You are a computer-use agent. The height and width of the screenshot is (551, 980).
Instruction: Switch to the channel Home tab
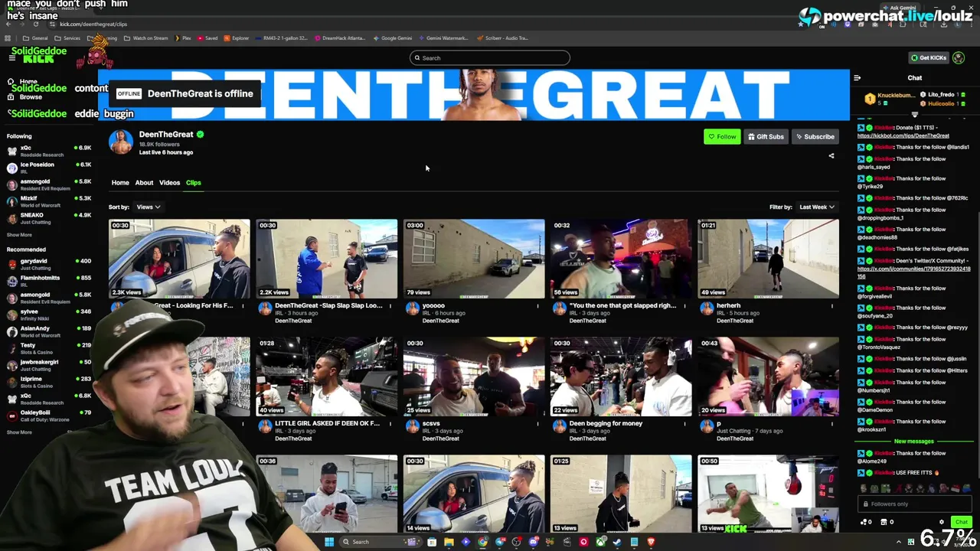120,183
